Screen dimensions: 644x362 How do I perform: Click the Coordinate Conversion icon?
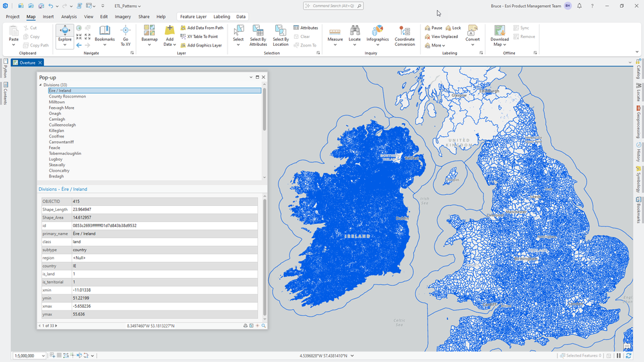coord(405,34)
